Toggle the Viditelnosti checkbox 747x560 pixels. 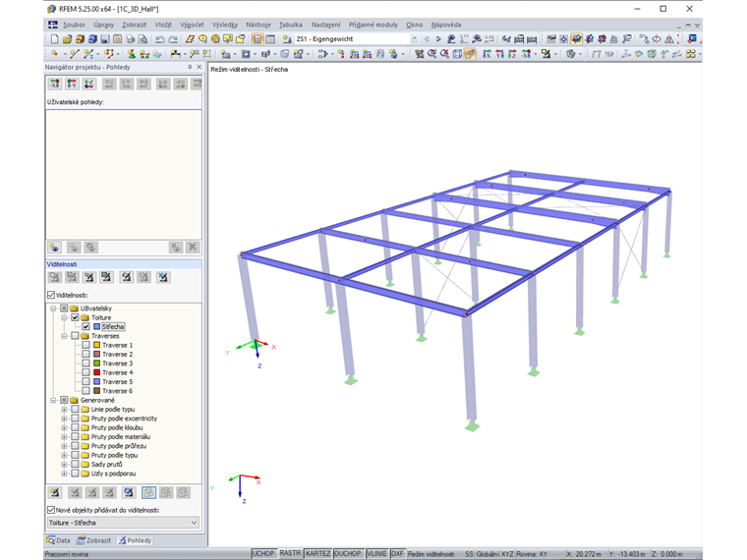[x=51, y=295]
